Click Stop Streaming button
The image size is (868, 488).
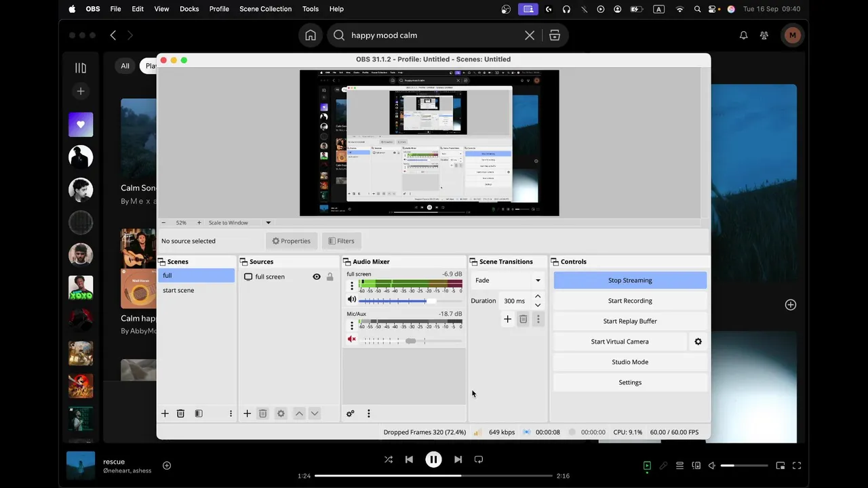coord(630,280)
